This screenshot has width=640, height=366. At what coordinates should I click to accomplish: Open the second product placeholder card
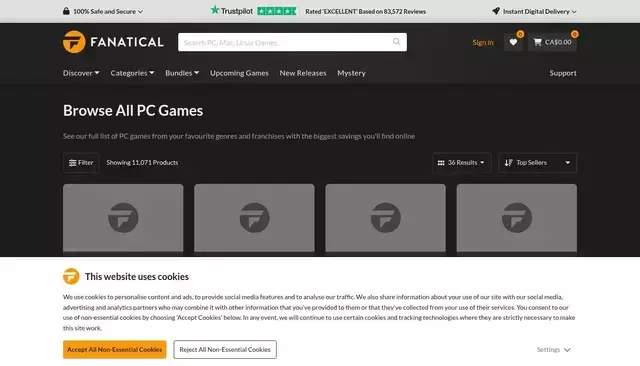tap(254, 220)
